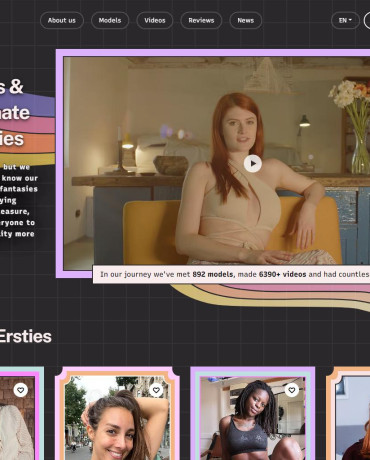Favorite the model card with the cream knit sweater
Screen dimensions: 370x460
click(x=21, y=390)
